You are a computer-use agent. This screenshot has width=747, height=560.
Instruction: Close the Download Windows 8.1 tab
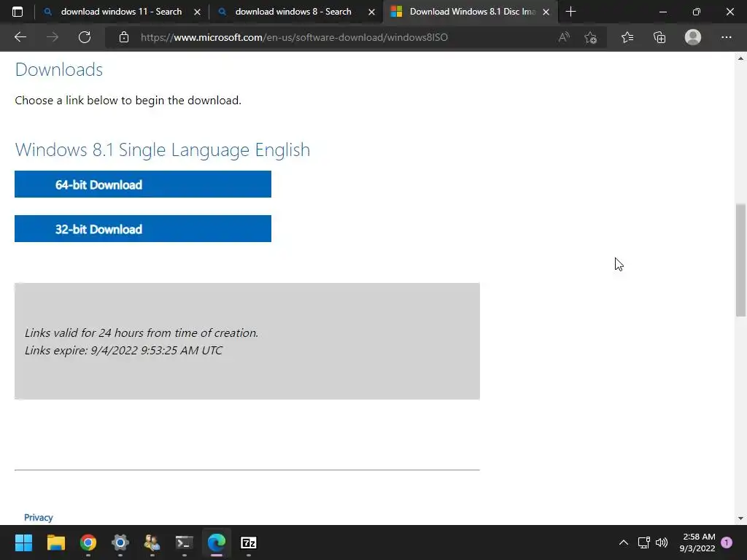[546, 12]
